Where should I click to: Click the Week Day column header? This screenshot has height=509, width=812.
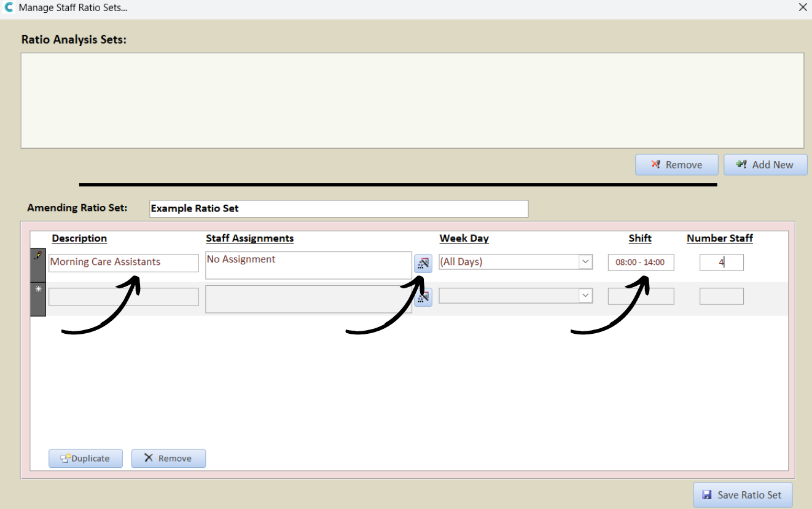[464, 239]
